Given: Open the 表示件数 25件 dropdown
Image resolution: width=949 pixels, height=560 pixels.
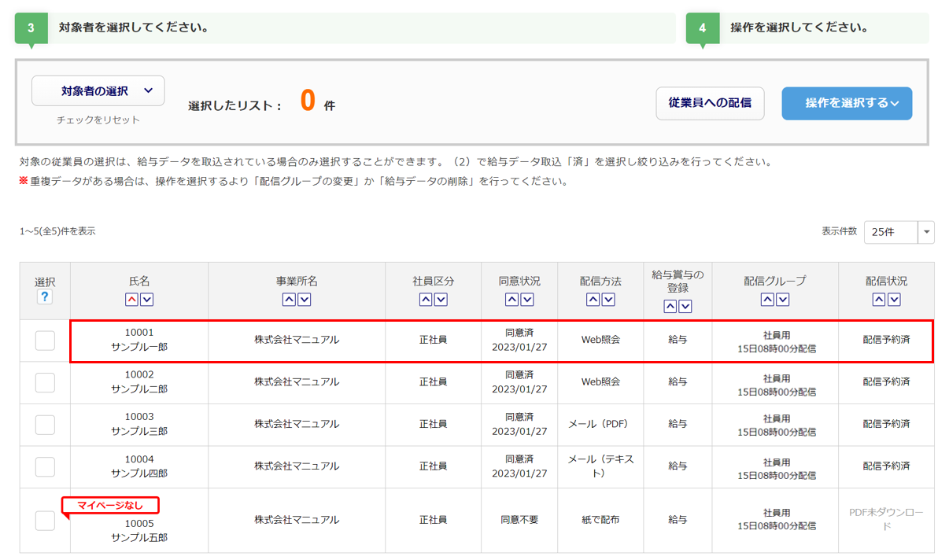Looking at the screenshot, I should point(899,232).
